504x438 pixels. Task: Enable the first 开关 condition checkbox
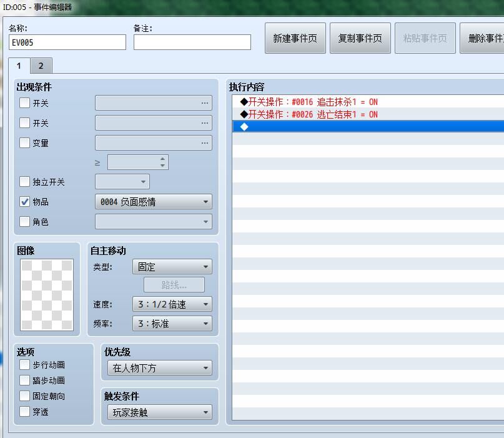(24, 103)
